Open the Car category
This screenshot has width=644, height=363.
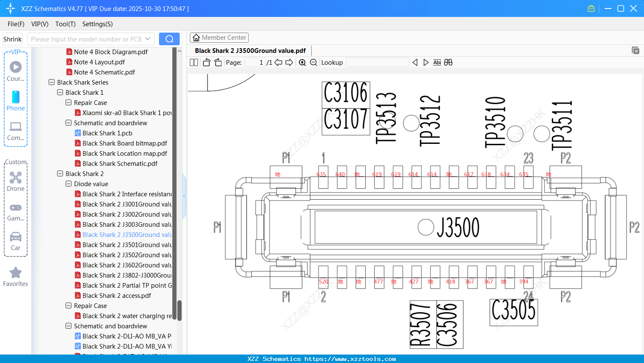(16, 241)
